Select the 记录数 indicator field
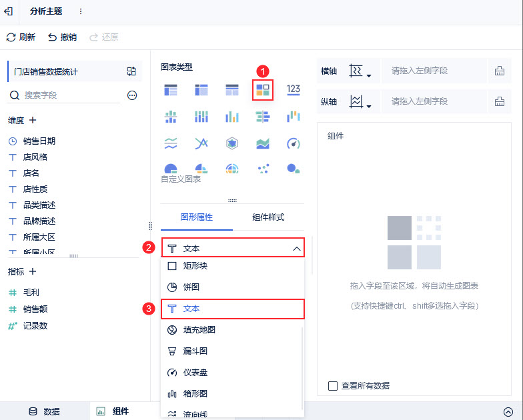Screen dimensions: 523x420 point(35,325)
